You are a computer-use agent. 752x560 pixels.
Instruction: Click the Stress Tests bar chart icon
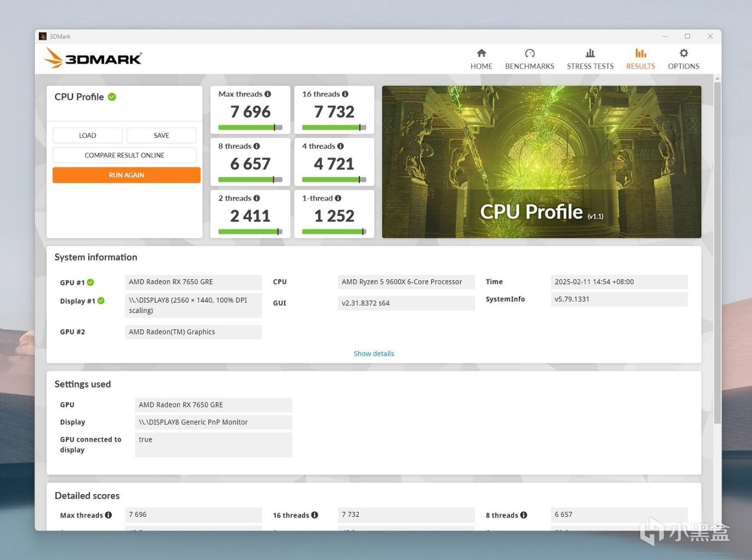[x=590, y=53]
